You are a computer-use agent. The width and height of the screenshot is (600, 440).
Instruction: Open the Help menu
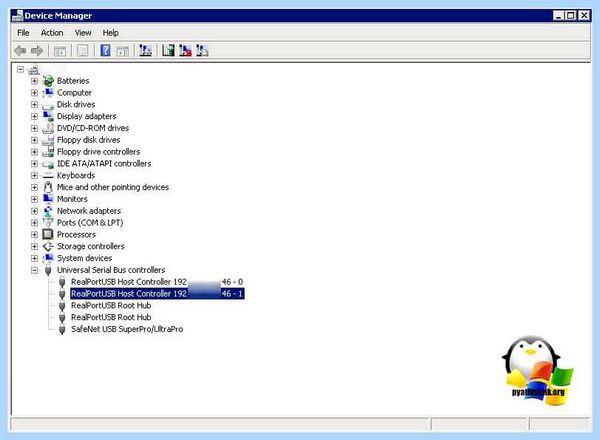[x=111, y=33]
